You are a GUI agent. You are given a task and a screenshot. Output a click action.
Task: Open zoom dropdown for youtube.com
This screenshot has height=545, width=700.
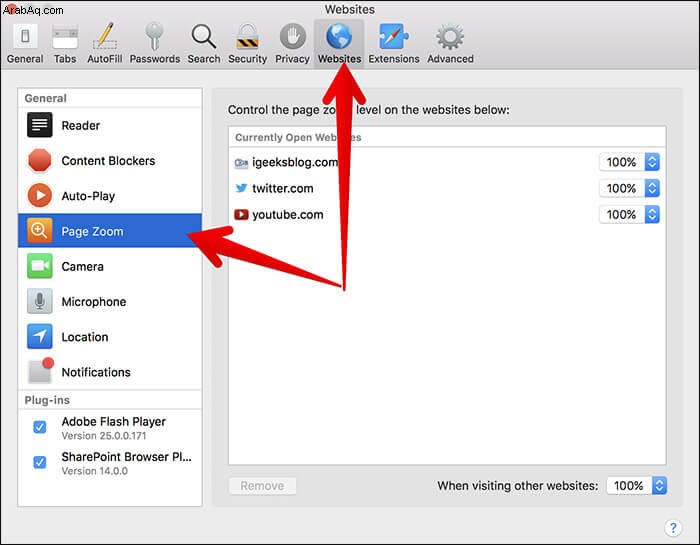[x=629, y=215]
